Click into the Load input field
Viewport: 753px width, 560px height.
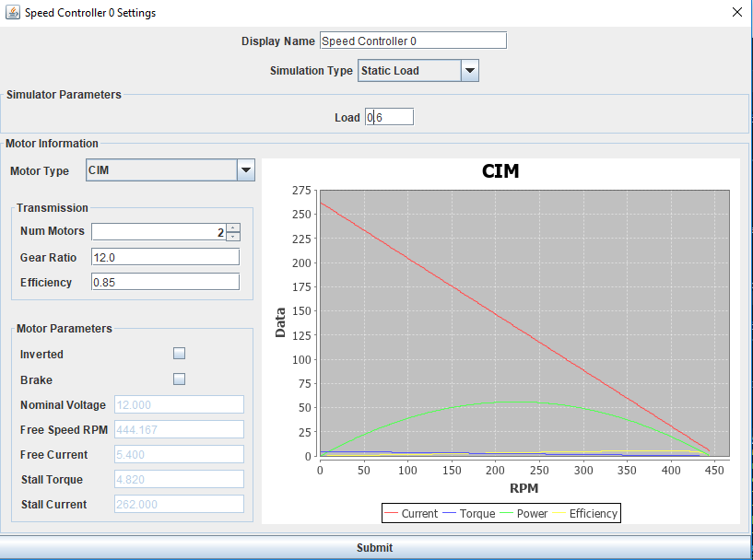click(389, 117)
